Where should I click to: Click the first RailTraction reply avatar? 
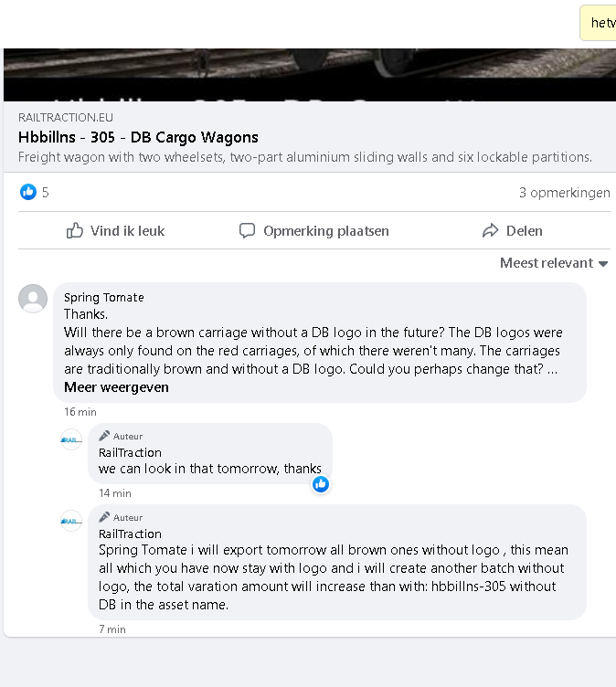coord(71,439)
